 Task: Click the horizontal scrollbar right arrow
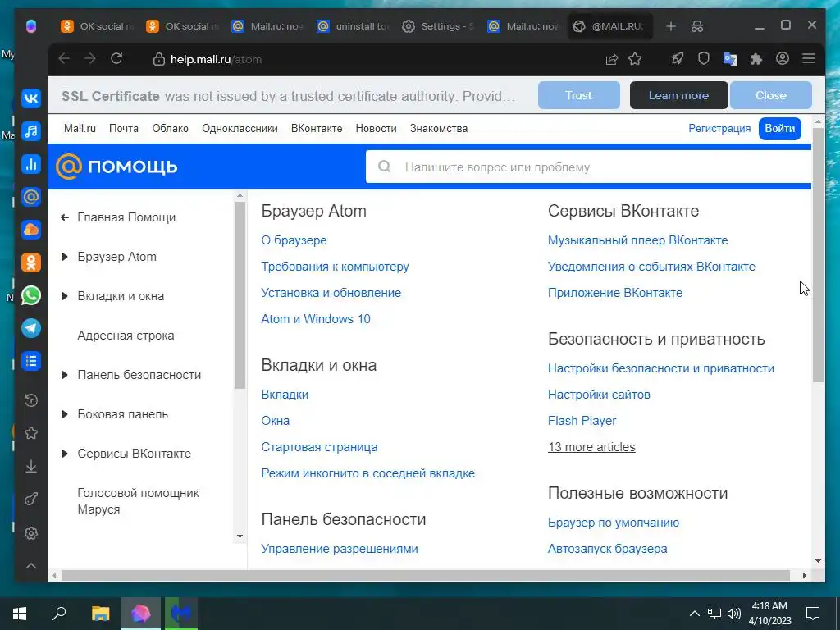804,575
